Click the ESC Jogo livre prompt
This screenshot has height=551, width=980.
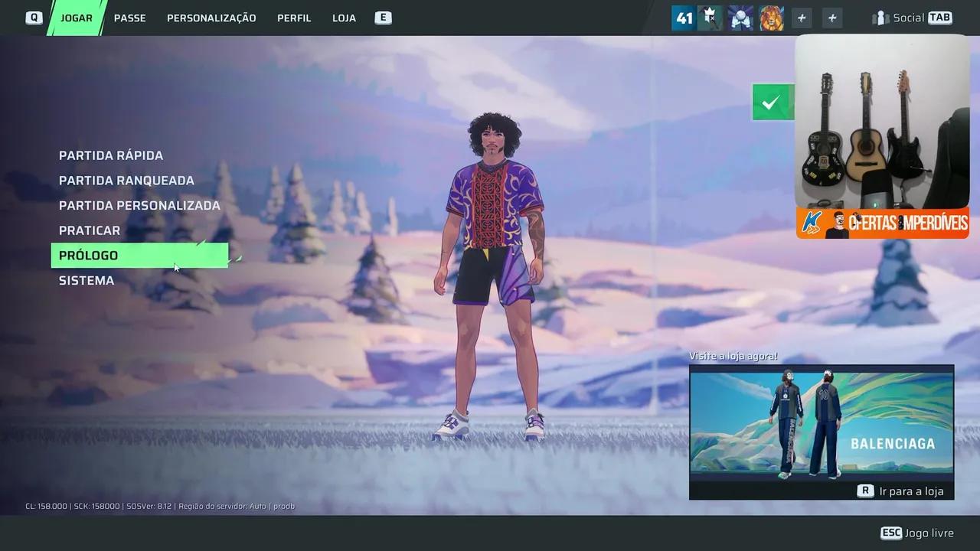(919, 533)
